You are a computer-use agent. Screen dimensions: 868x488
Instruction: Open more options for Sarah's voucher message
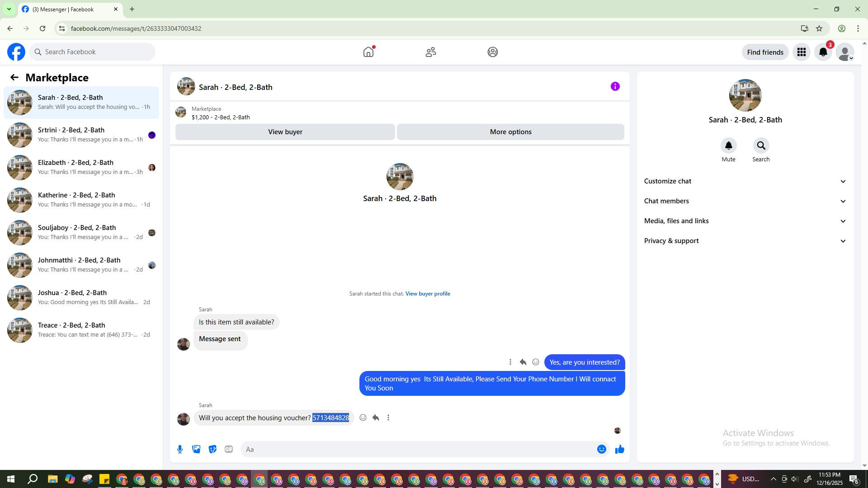point(388,418)
